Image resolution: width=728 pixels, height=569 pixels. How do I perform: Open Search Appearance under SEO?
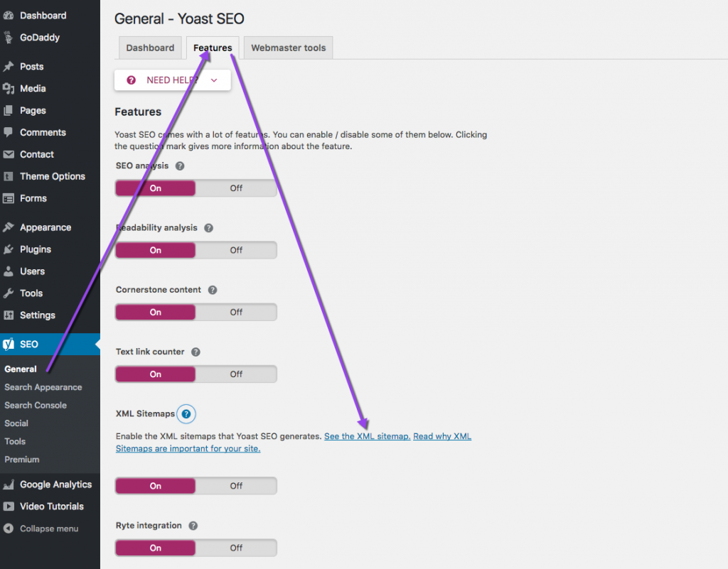click(43, 387)
